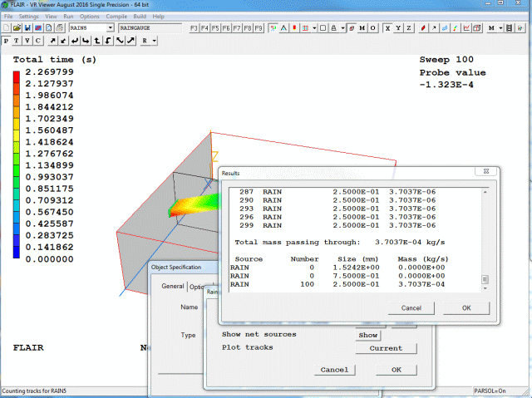Click the save disk icon in toolbar

click(27, 27)
